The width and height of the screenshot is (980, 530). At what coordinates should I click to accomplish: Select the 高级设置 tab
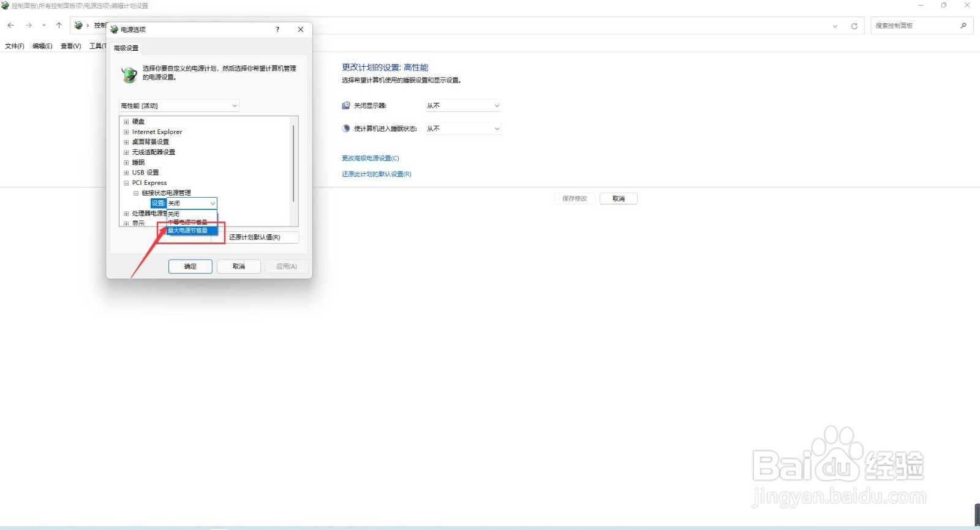[x=126, y=48]
